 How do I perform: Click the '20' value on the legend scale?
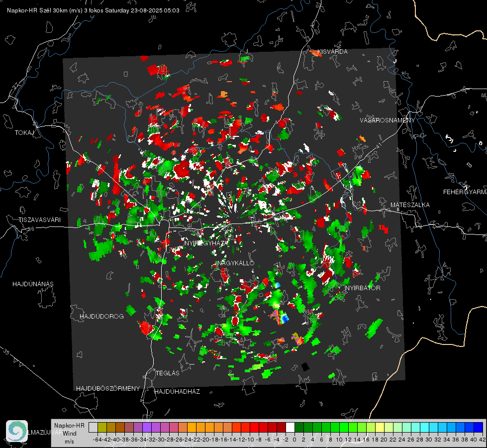coord(384,440)
